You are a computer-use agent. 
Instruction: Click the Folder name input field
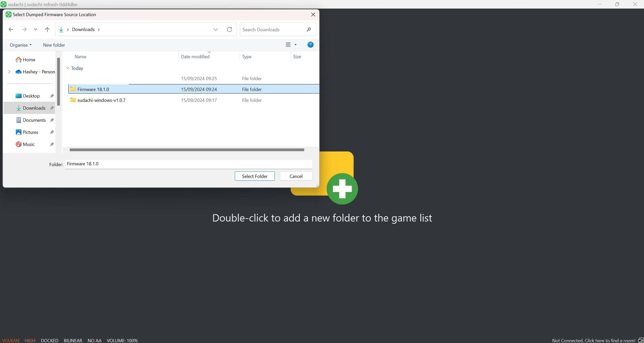pyautogui.click(x=189, y=164)
